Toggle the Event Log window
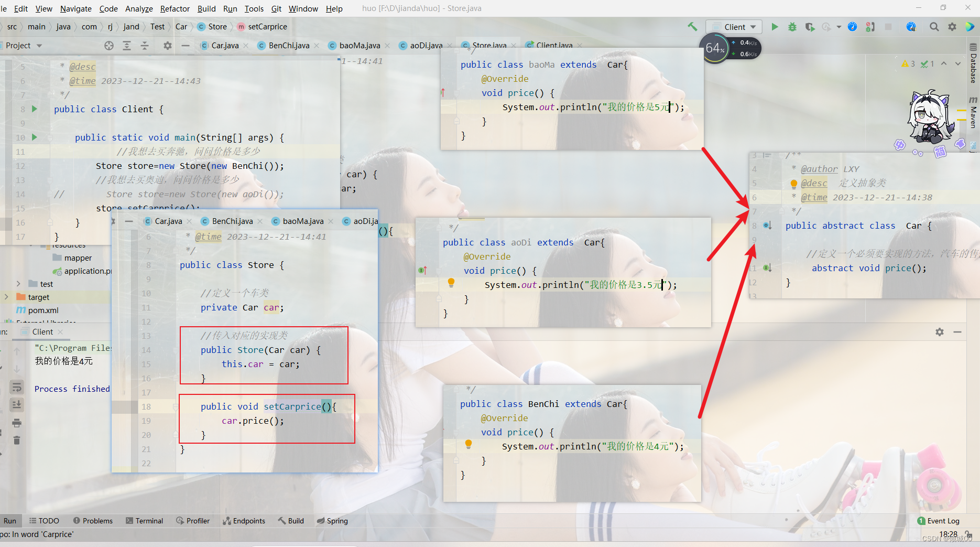Screen dimensions: 980x547 (x=939, y=521)
